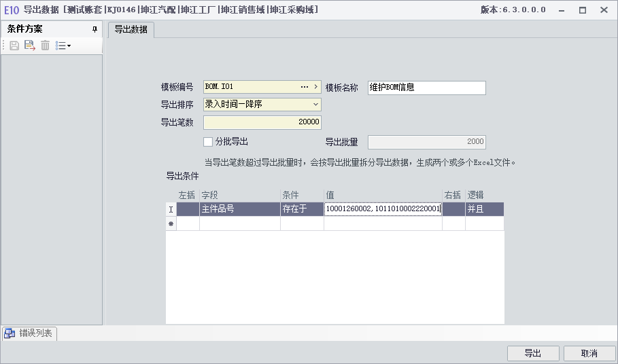
Task: Click the 右括 cell in first row
Action: [x=453, y=209]
